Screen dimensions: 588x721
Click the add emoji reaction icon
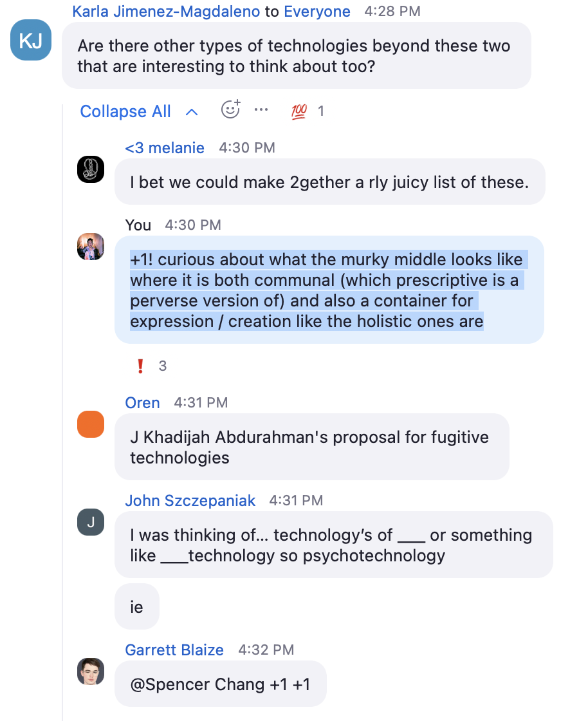click(x=230, y=110)
